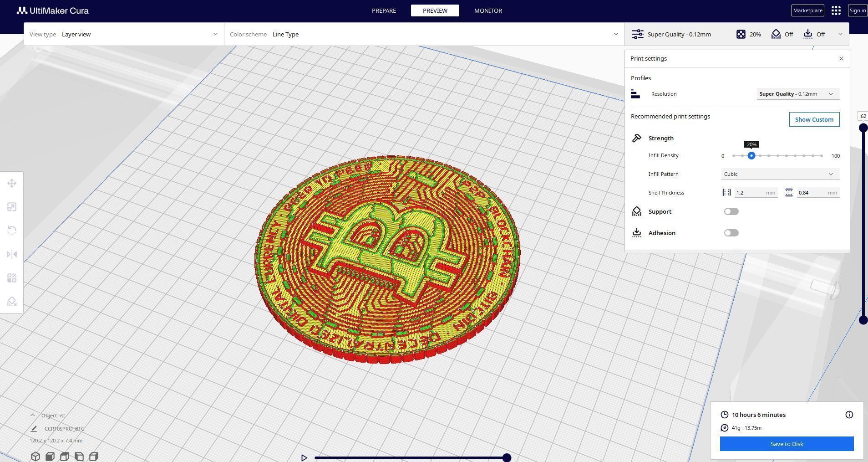Switch to the PREPARE stage
The image size is (868, 462).
pos(384,10)
